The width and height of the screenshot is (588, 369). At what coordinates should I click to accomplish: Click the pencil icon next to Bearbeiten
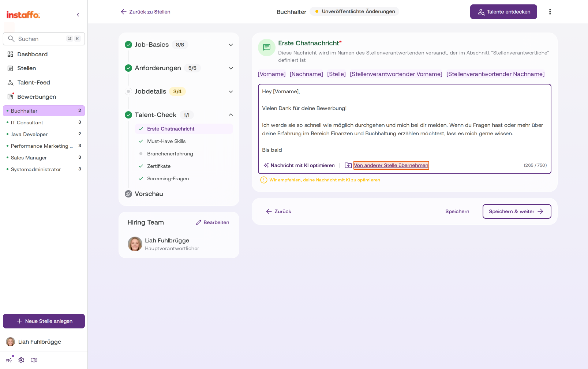[x=199, y=222]
